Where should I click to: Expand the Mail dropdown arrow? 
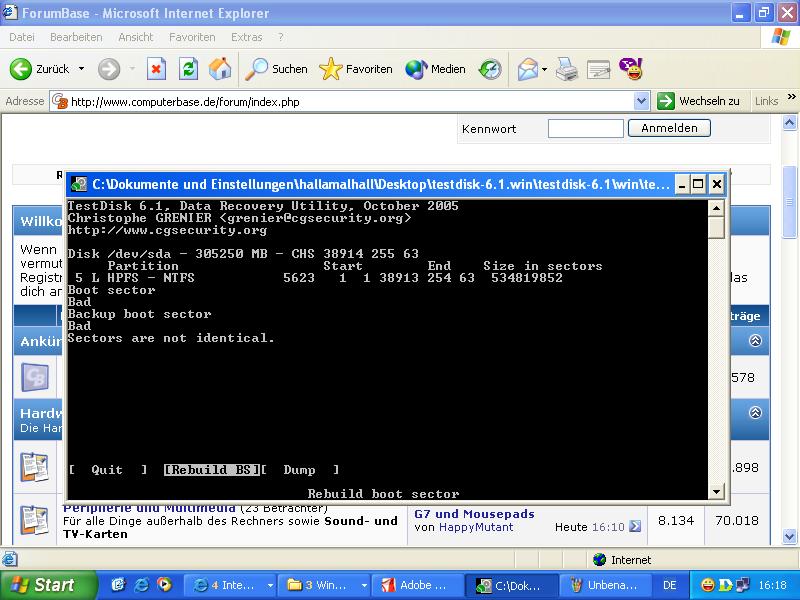point(544,69)
